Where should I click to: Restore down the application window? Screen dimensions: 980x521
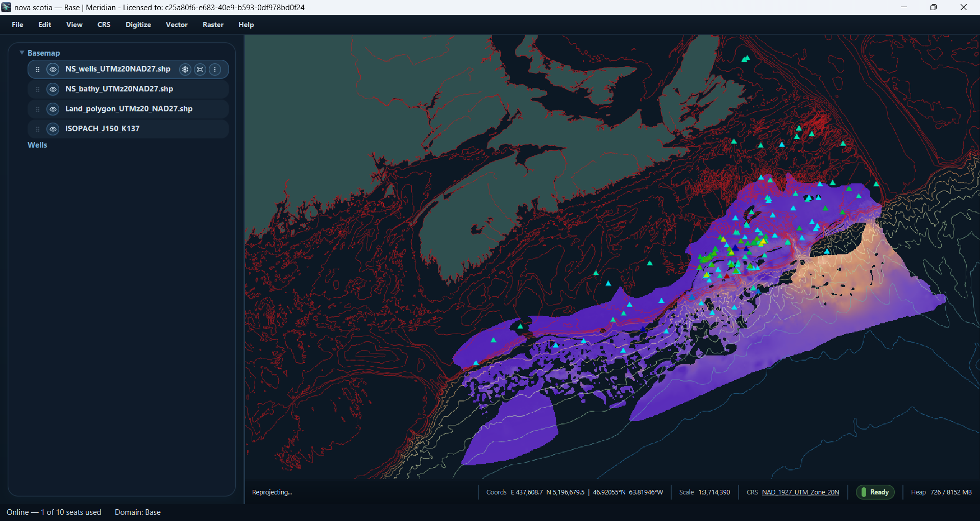934,7
